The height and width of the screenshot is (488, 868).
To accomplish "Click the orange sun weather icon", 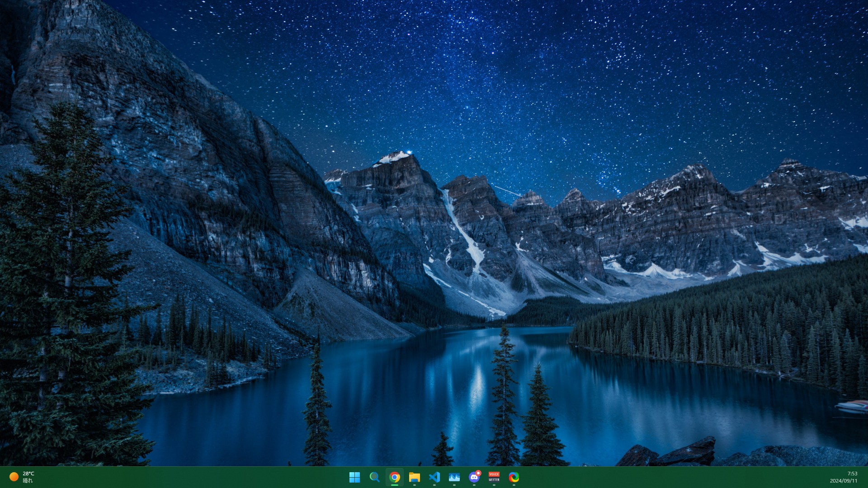I will click(x=14, y=477).
